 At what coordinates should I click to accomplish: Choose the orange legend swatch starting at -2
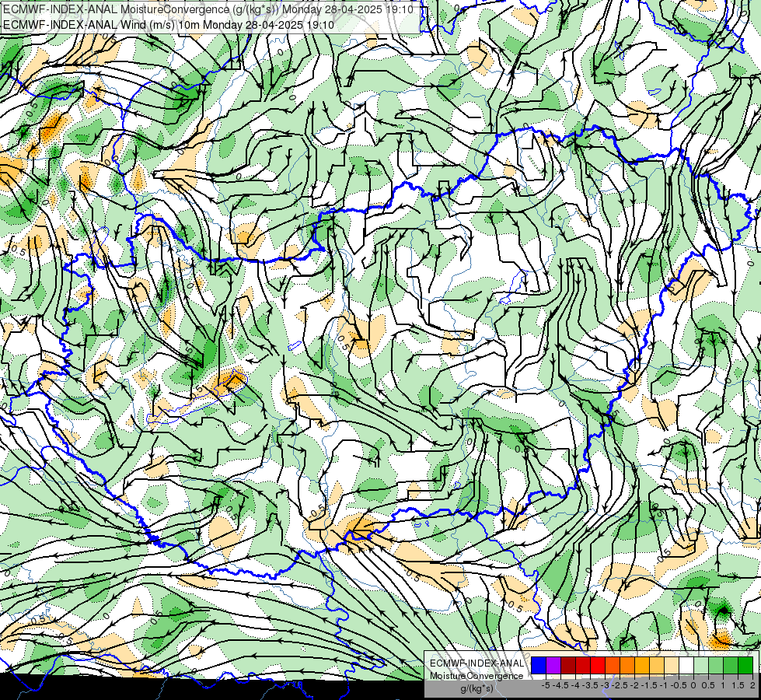pos(627,666)
